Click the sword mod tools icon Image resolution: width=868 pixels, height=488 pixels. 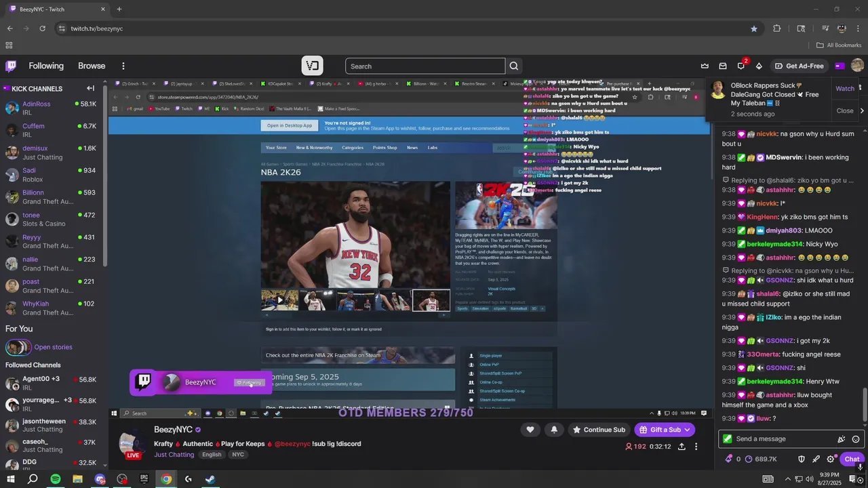click(816, 459)
